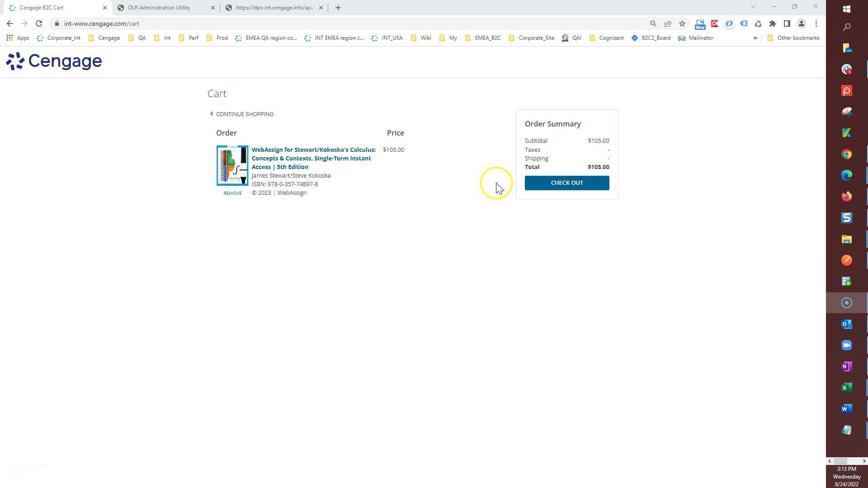Click the Calculus book cover thumbnail

[x=232, y=165]
